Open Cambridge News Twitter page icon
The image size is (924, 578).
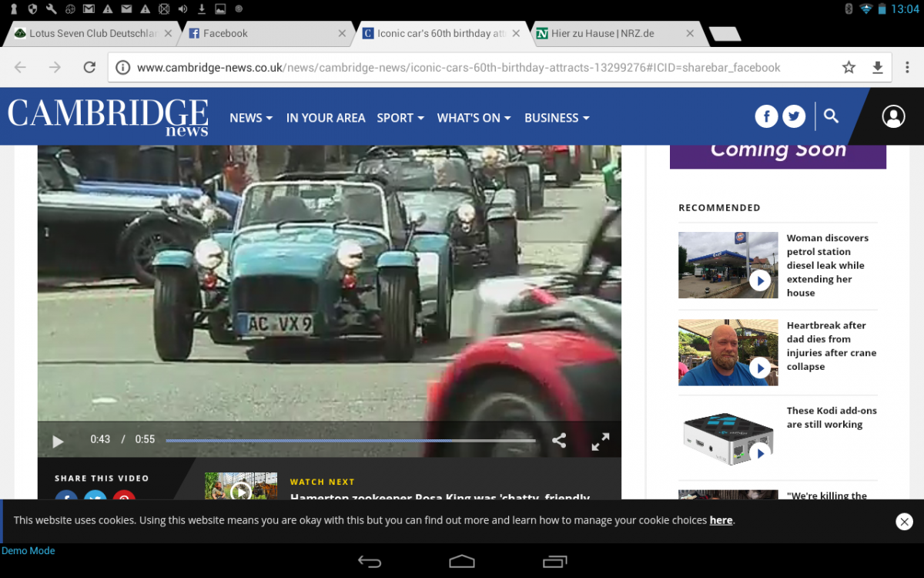click(794, 116)
